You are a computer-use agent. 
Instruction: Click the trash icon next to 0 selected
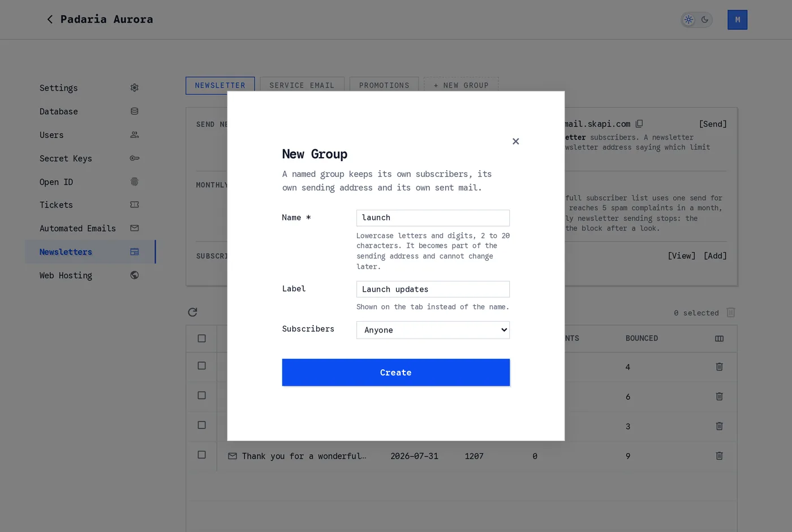(x=731, y=313)
